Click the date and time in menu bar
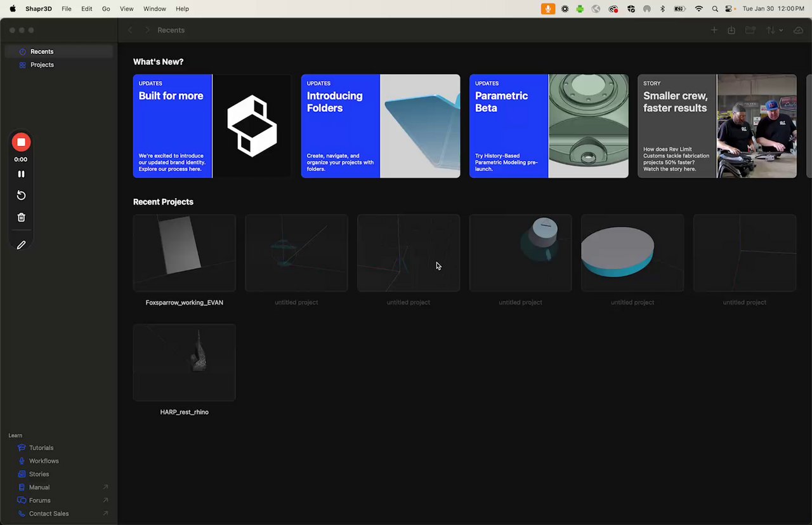Screen dimensions: 812x525 tap(773, 9)
